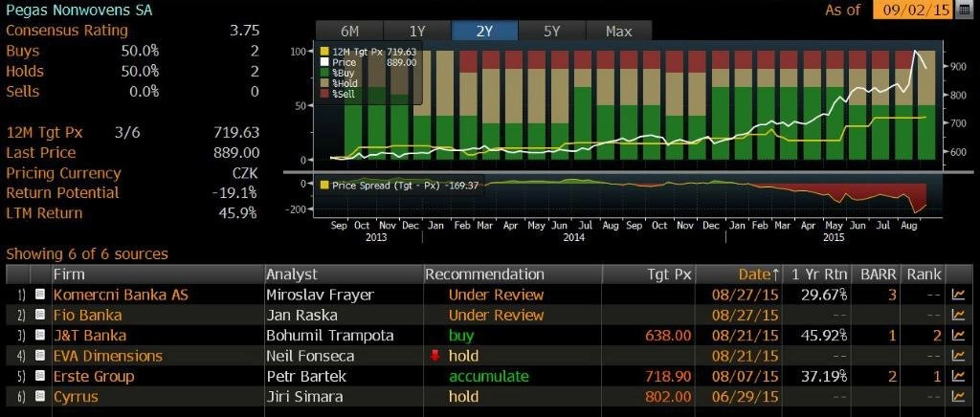Show chart icon for J&T Banka
The image size is (980, 417).
[957, 336]
